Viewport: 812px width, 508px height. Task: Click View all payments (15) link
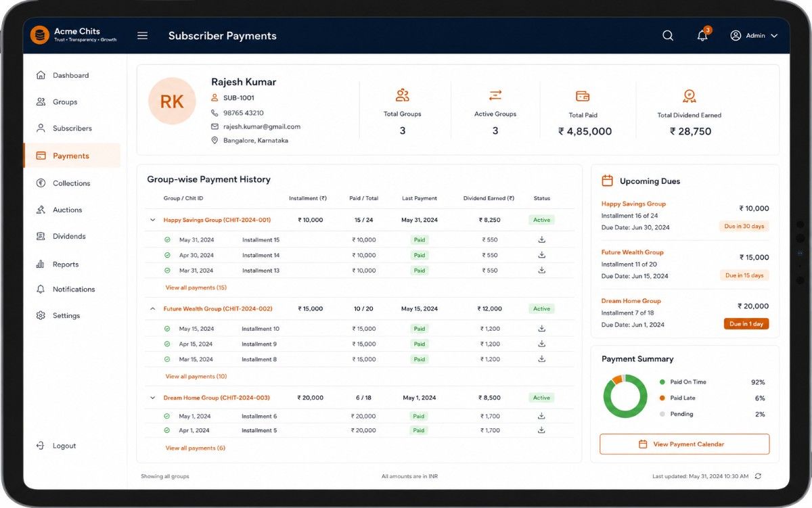196,287
